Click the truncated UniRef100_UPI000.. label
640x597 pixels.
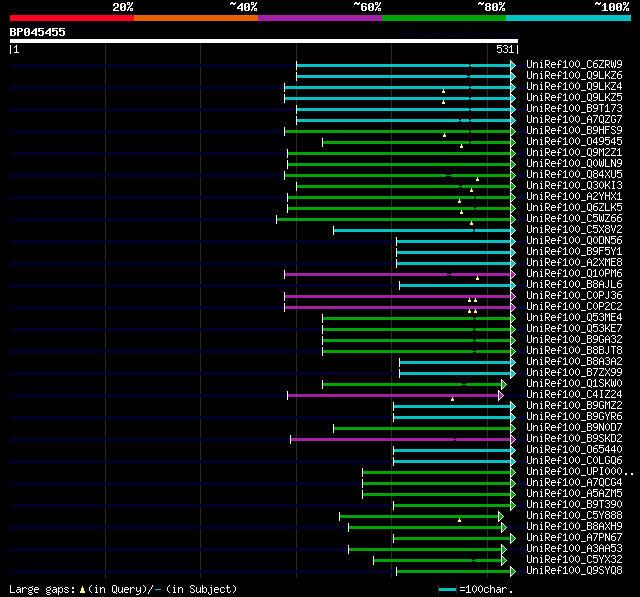coord(580,472)
